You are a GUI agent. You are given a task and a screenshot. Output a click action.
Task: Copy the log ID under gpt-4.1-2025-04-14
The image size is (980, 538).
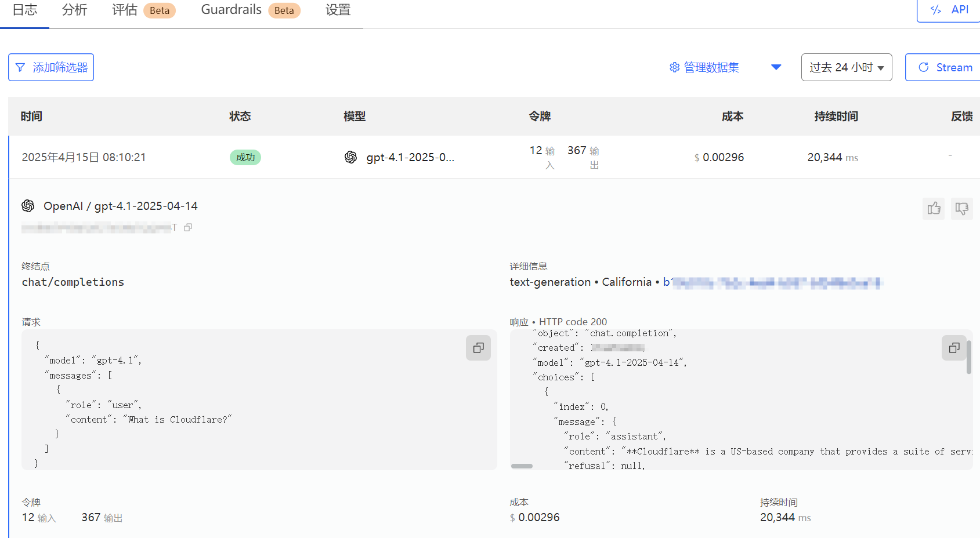187,227
